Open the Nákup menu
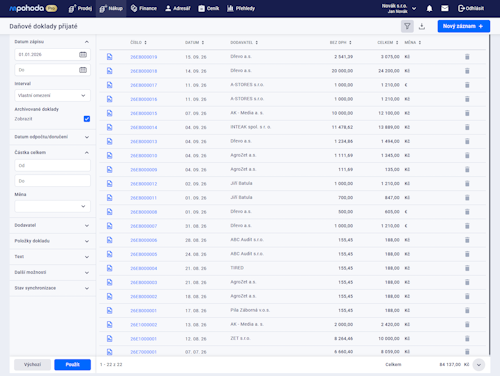 (x=111, y=8)
